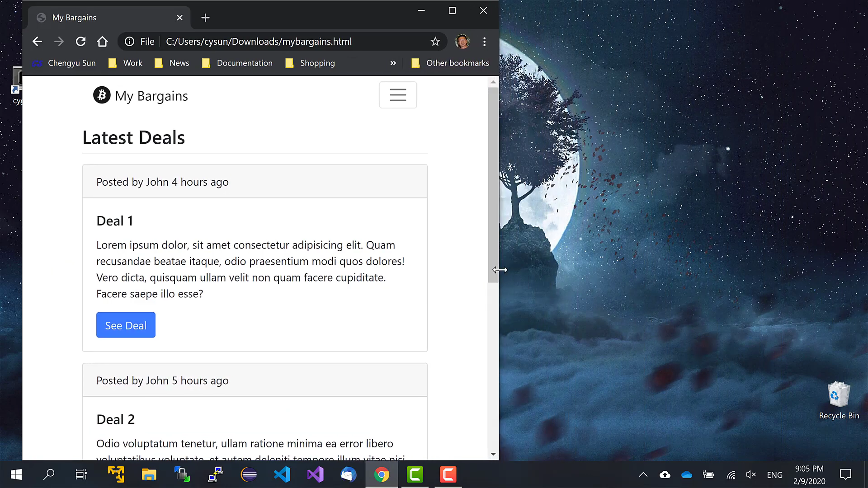Open a new browser tab

tap(205, 18)
